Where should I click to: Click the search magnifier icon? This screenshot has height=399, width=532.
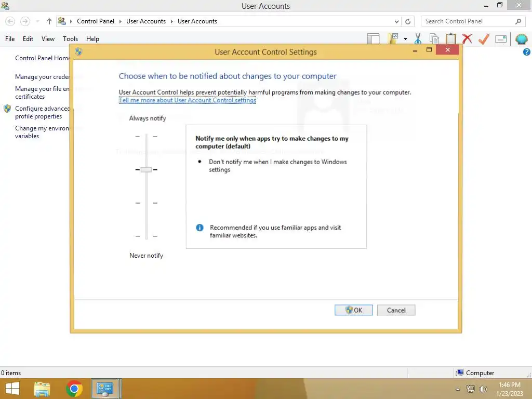click(518, 21)
